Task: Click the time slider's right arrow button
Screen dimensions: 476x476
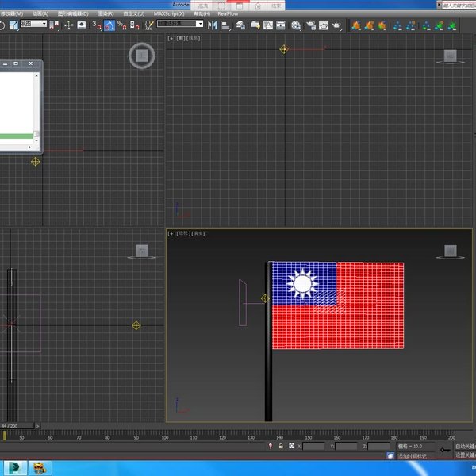Action: point(37,426)
